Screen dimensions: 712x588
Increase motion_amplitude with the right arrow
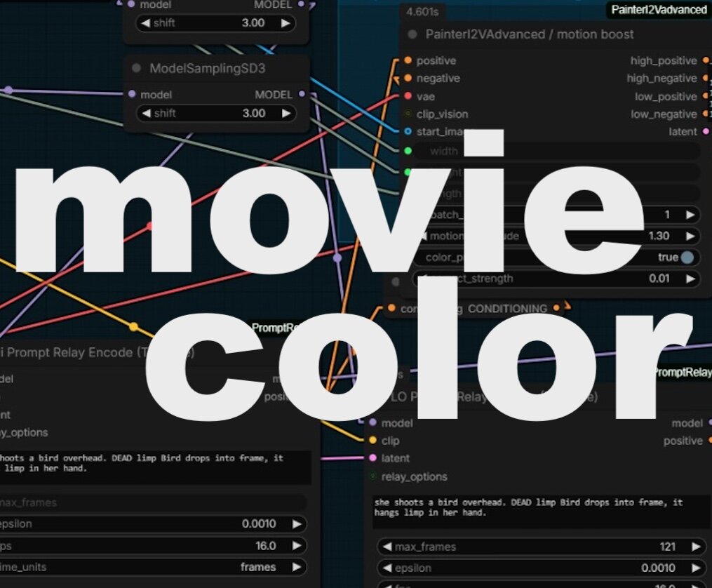pyautogui.click(x=690, y=236)
